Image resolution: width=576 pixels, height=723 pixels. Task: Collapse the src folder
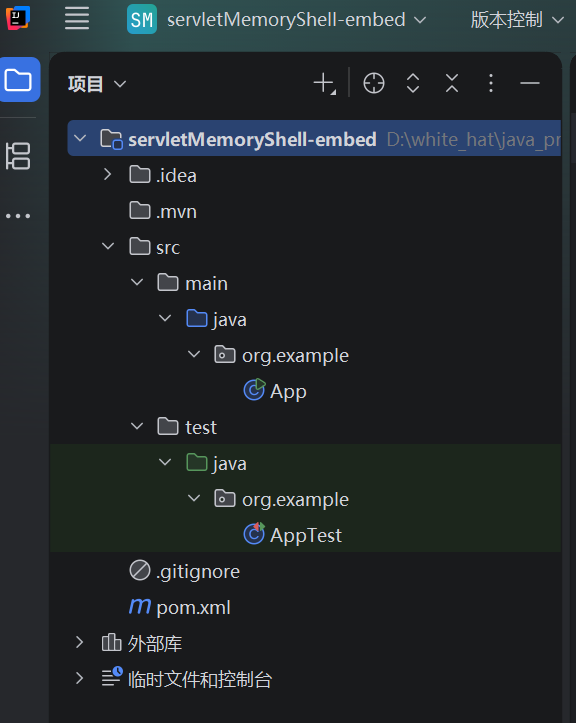(x=108, y=246)
